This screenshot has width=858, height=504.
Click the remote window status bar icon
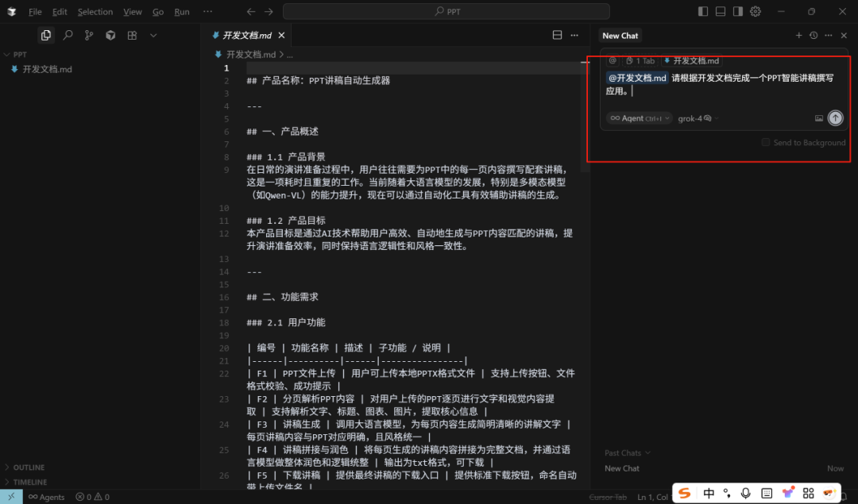click(11, 497)
